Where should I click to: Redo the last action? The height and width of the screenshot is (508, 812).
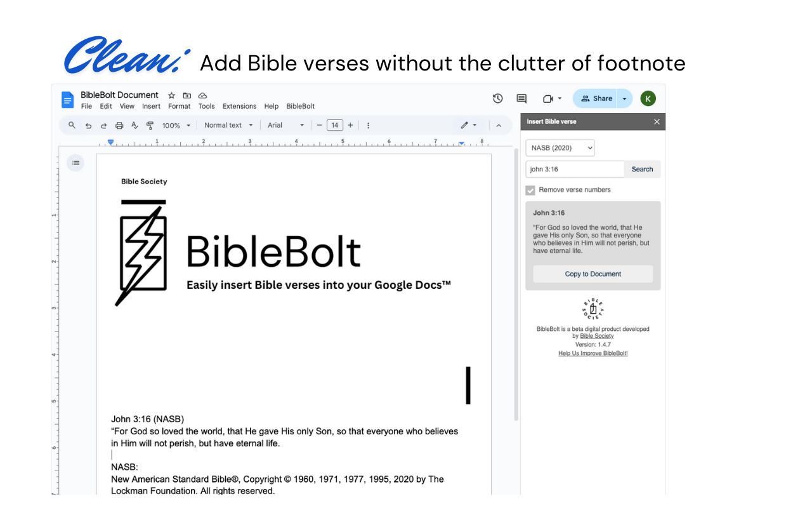pyautogui.click(x=103, y=126)
